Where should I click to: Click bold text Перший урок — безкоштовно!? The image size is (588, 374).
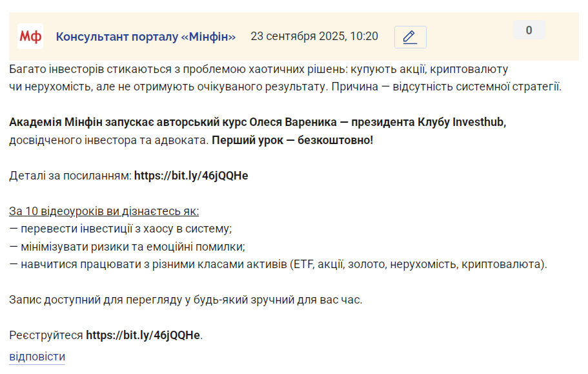point(292,140)
